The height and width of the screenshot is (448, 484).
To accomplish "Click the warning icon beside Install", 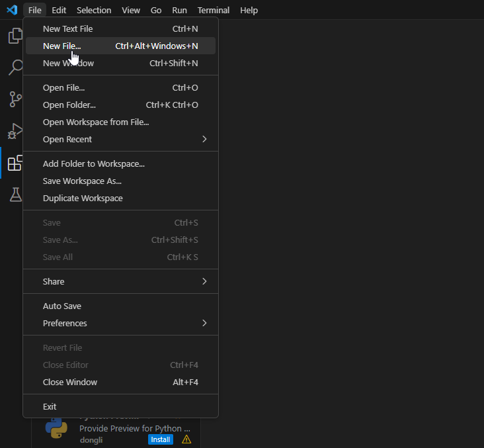I will (186, 439).
